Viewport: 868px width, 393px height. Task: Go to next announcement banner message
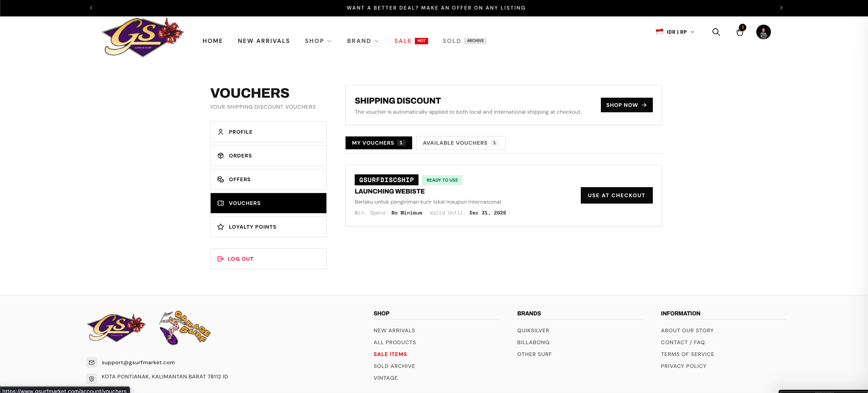click(x=781, y=8)
